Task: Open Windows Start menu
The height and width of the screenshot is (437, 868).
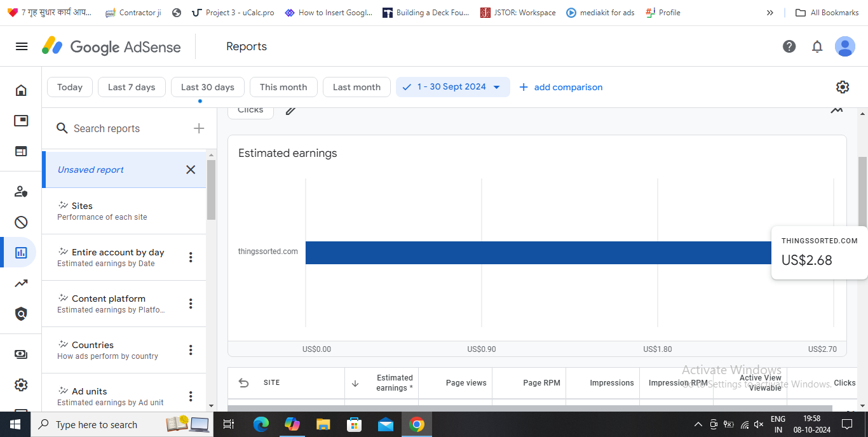Action: [x=15, y=424]
